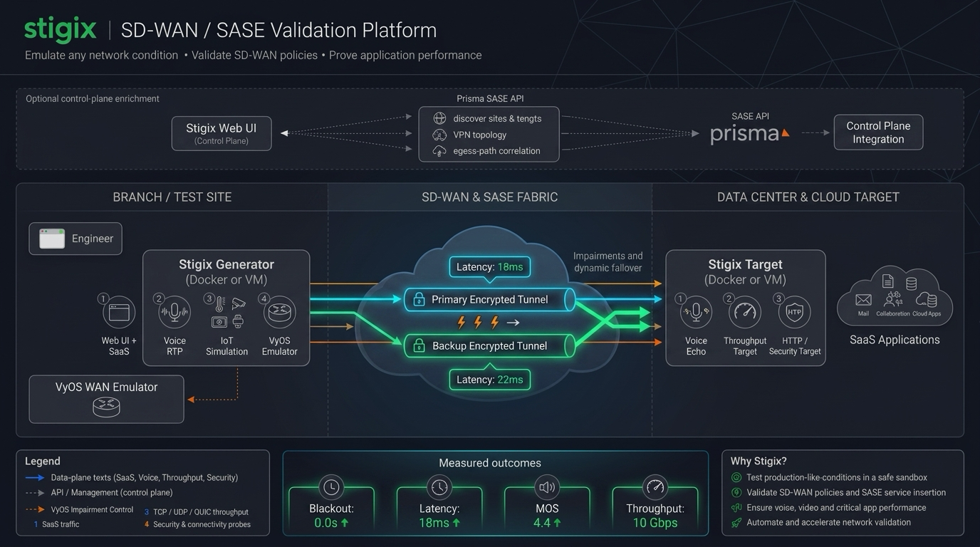Screen dimensions: 980x547
Task: Select the Engineer box
Action: (x=75, y=239)
